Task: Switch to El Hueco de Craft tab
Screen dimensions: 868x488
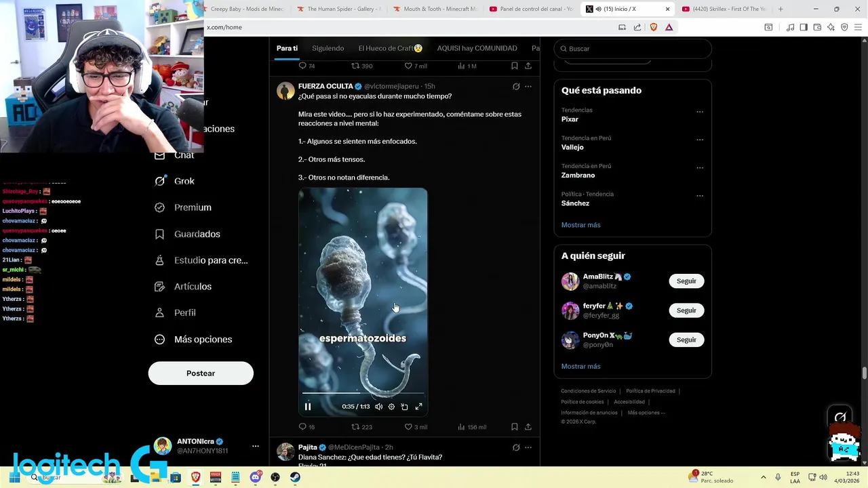Action: (x=391, y=48)
